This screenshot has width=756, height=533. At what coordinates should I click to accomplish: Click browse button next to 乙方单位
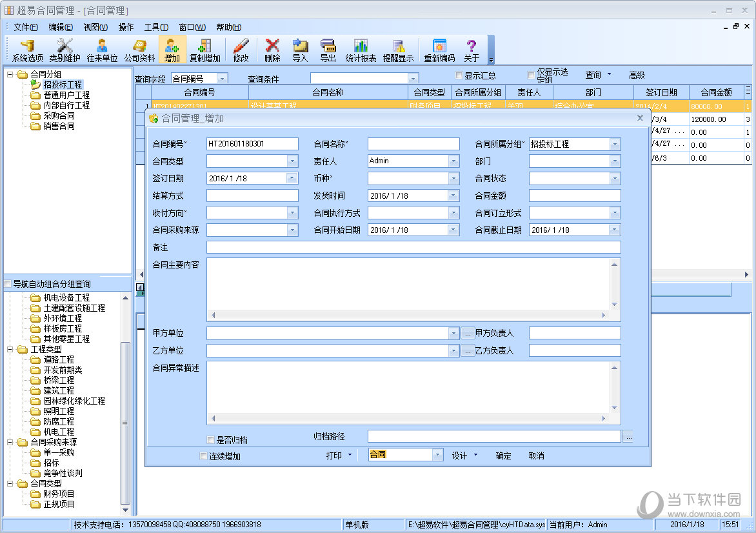[x=468, y=350]
